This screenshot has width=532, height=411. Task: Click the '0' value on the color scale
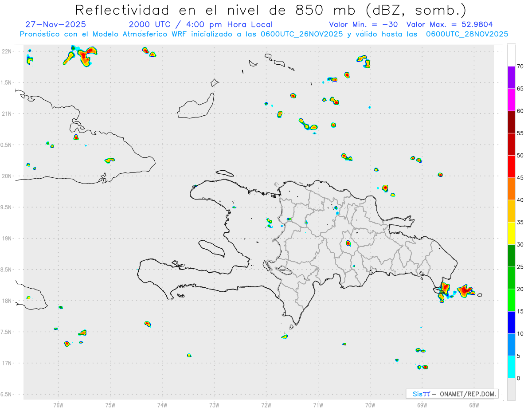point(518,378)
